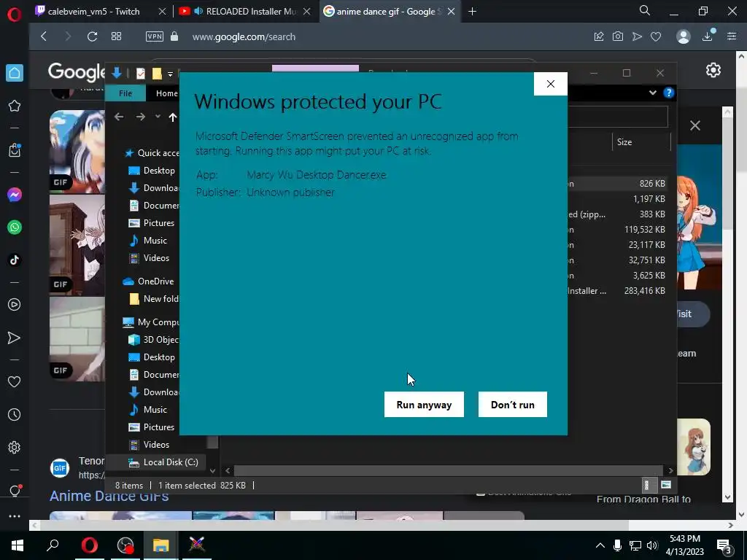This screenshot has height=560, width=747.
Task: Click the www.google.com/search address bar
Action: tap(244, 36)
